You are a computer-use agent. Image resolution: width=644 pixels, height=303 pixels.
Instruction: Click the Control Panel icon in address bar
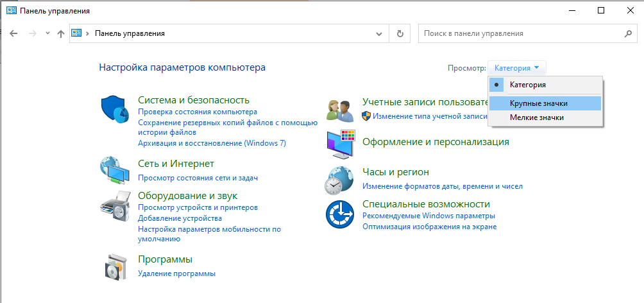tap(77, 33)
